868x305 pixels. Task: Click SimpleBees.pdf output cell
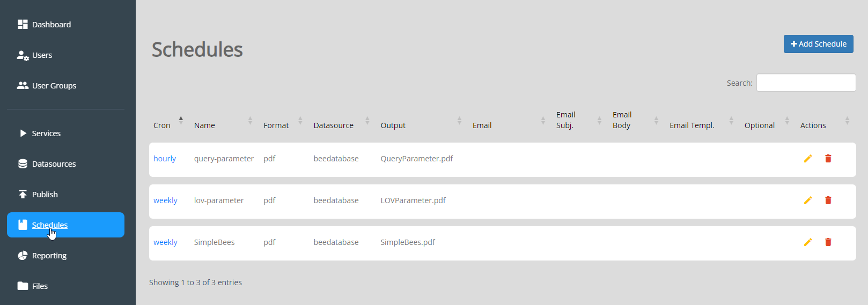click(408, 242)
